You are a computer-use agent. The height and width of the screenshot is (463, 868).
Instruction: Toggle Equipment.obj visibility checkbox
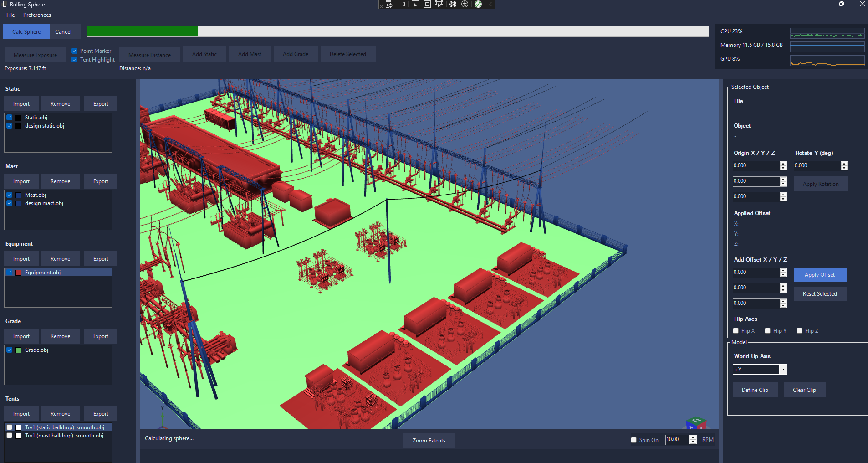coord(10,273)
